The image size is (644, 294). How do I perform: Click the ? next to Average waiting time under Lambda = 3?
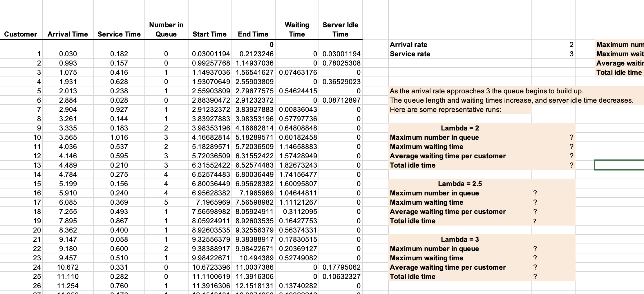coord(535,267)
